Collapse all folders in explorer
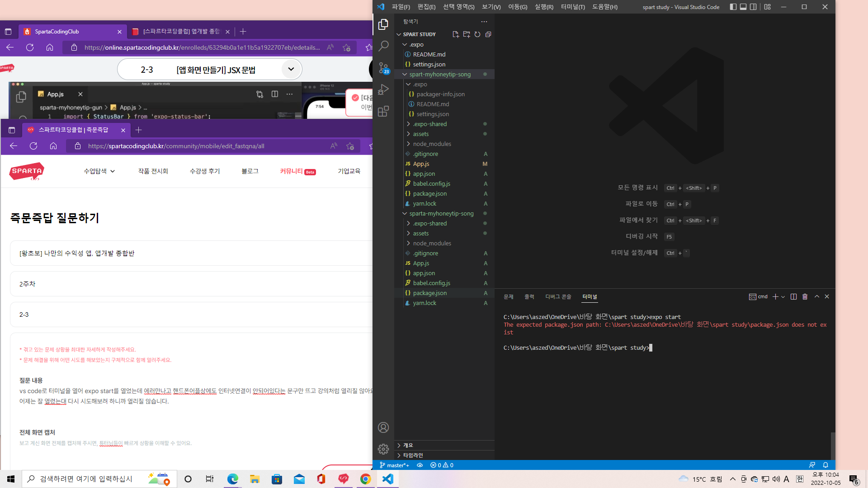 [x=488, y=34]
